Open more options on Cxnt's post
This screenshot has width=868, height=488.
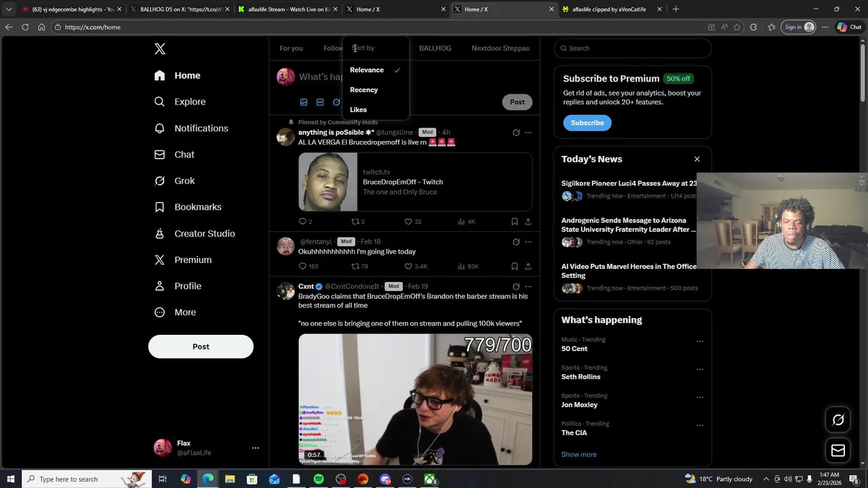pos(528,287)
